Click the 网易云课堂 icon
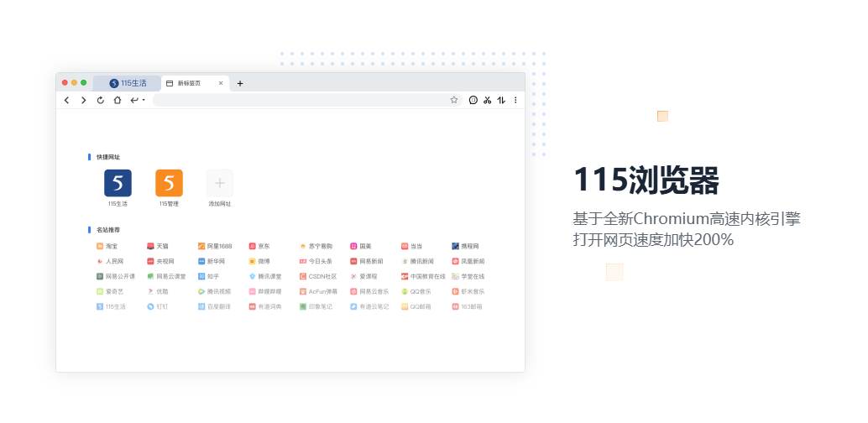The width and height of the screenshot is (868, 423). tap(150, 276)
